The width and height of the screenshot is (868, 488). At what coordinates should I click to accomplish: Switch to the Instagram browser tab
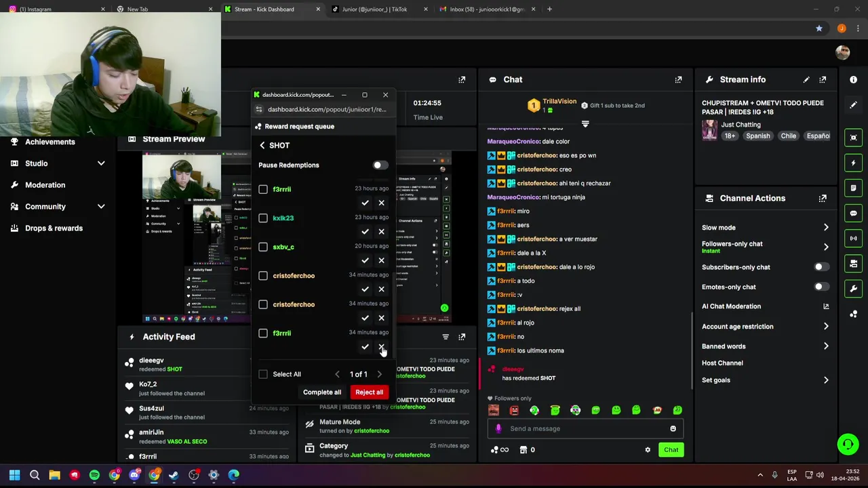pyautogui.click(x=56, y=9)
